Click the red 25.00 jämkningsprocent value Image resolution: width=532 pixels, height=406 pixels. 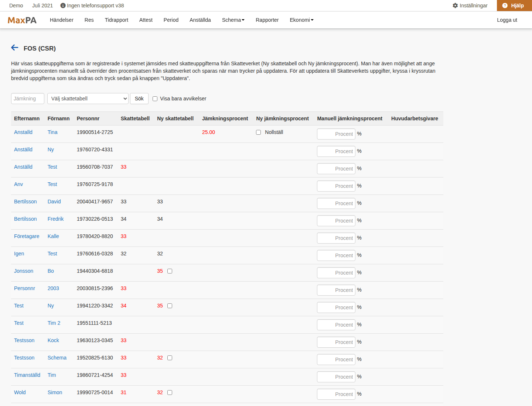point(208,132)
